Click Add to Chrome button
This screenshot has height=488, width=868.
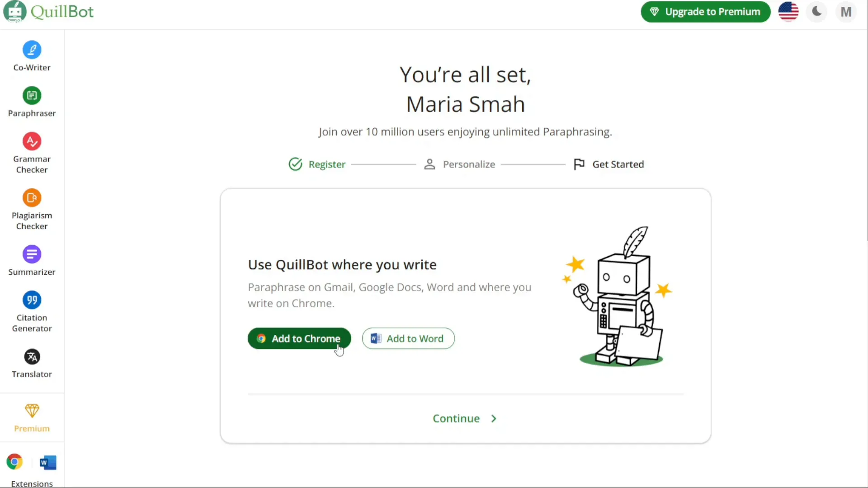click(x=299, y=338)
